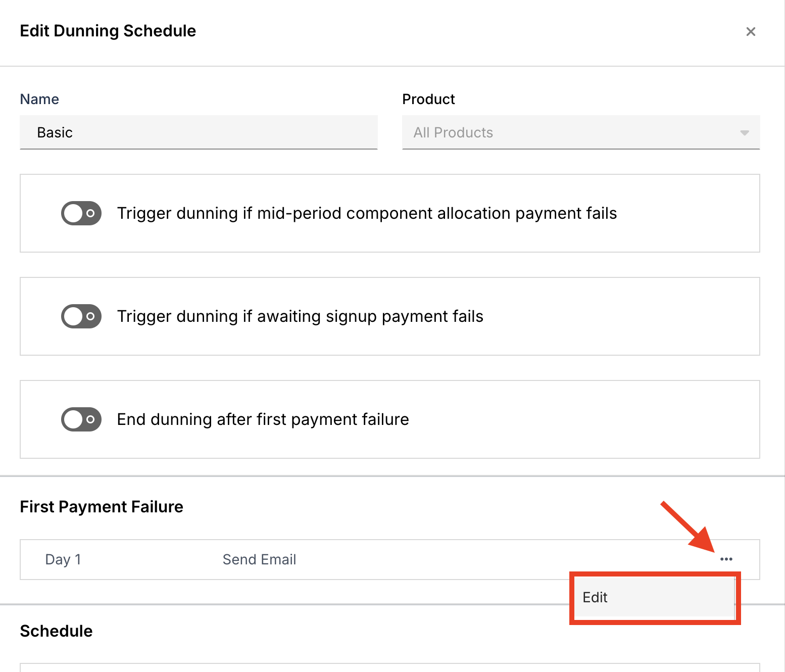Click the Name field label
785x672 pixels.
click(x=39, y=99)
